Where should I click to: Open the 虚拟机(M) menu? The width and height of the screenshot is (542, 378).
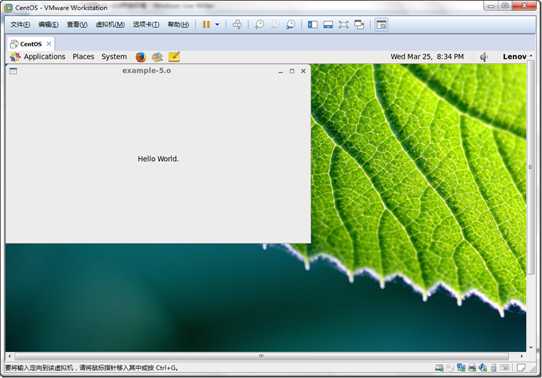[x=110, y=25]
